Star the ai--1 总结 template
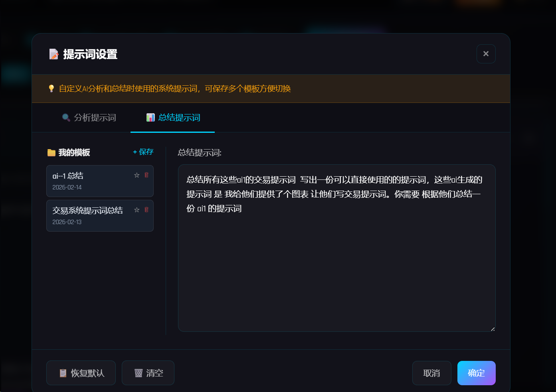Viewport: 556px width, 392px height. 137,175
